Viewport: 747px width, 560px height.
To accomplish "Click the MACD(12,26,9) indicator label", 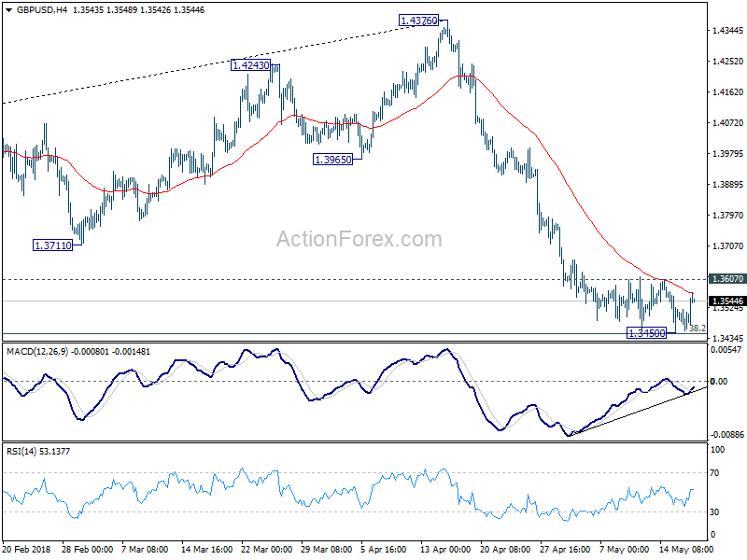I will tap(78, 352).
